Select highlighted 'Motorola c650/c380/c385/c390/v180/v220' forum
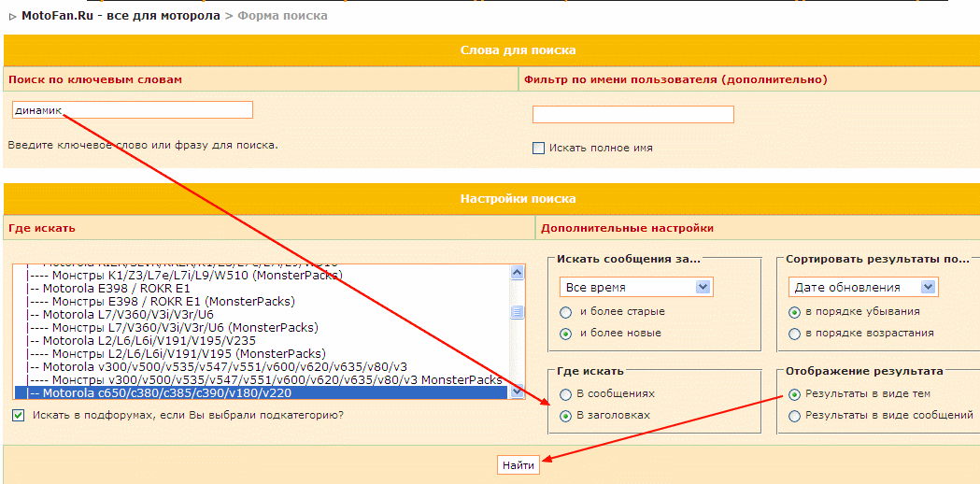980x484 pixels. coord(260,393)
